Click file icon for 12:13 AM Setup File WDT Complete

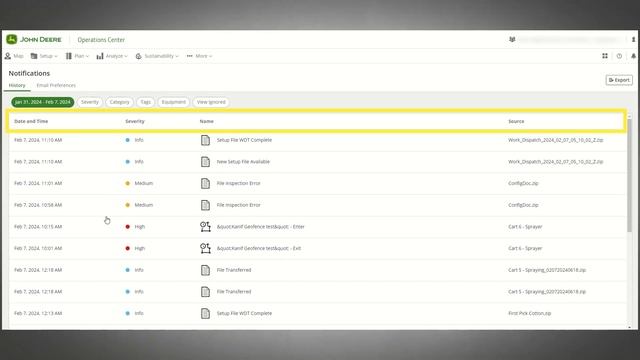point(205,313)
